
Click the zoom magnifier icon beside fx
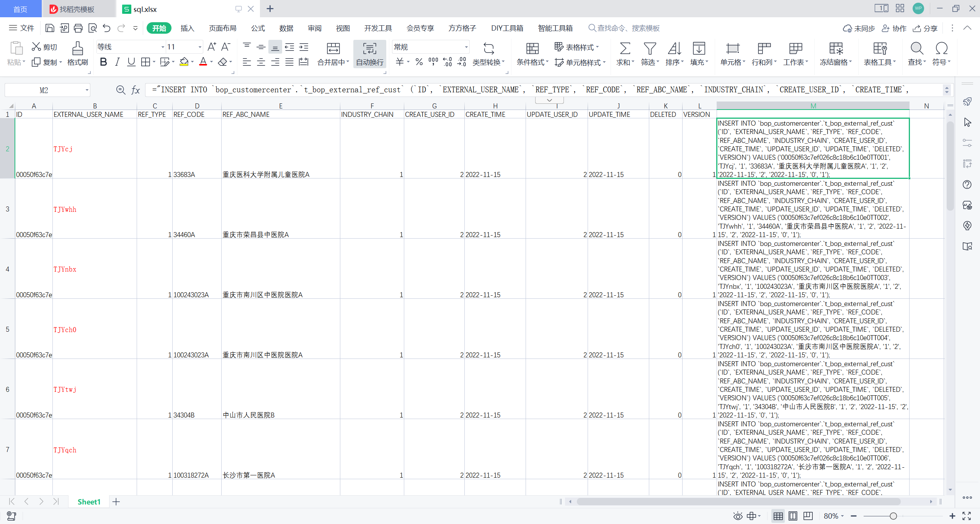tap(121, 90)
